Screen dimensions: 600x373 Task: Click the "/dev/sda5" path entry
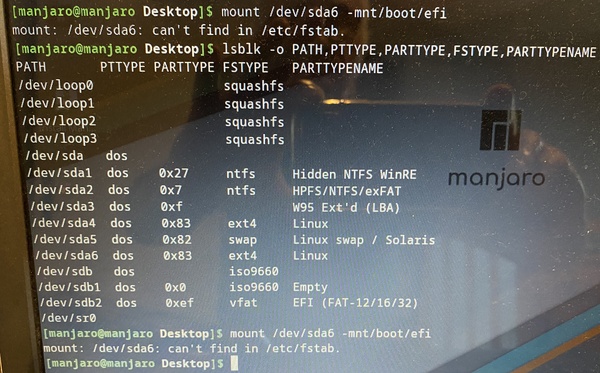(65, 239)
